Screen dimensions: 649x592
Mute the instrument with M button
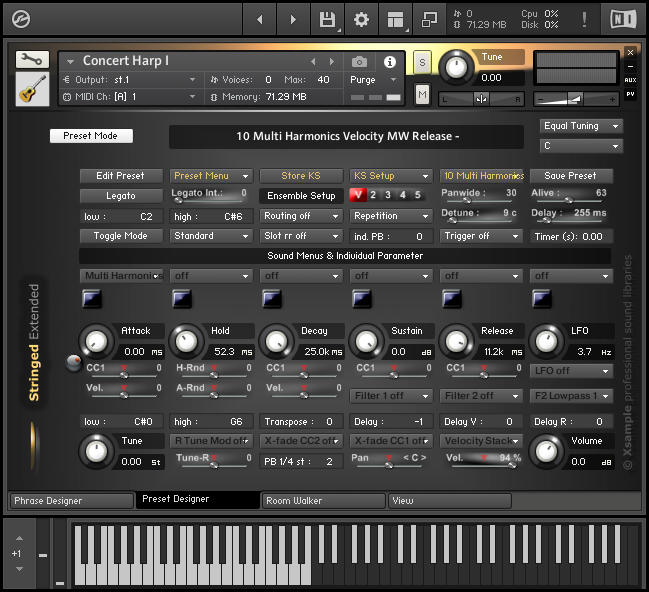pos(422,95)
